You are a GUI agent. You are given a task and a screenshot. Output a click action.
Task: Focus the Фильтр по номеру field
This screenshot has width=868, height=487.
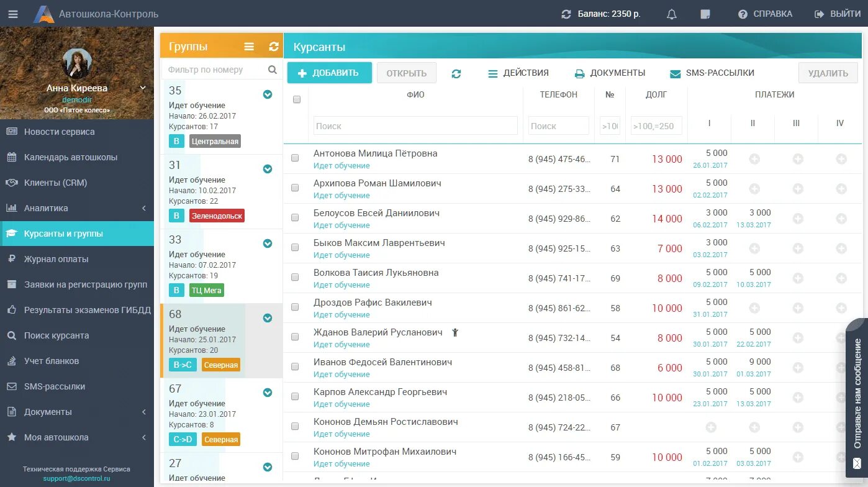(214, 70)
